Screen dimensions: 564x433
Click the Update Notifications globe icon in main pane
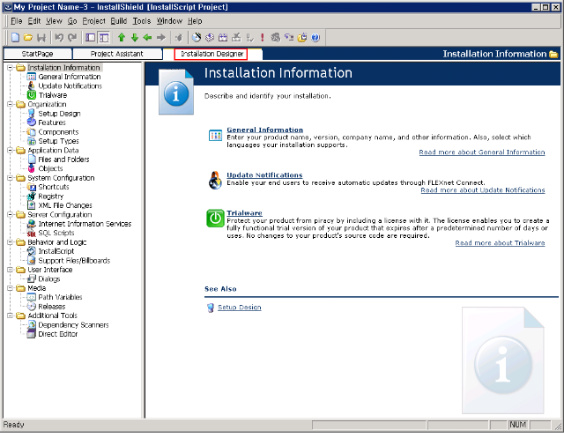coord(215,180)
